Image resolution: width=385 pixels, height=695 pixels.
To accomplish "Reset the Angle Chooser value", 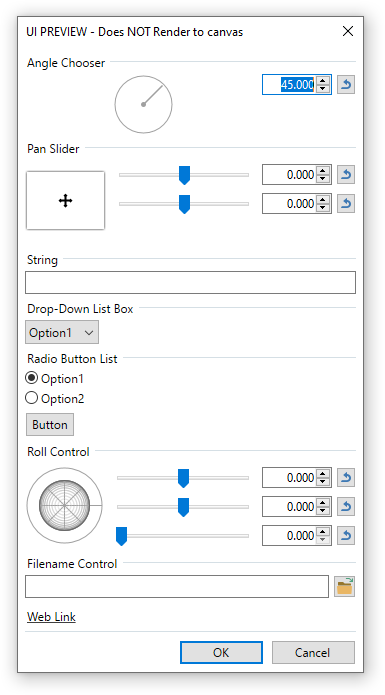I will (346, 84).
